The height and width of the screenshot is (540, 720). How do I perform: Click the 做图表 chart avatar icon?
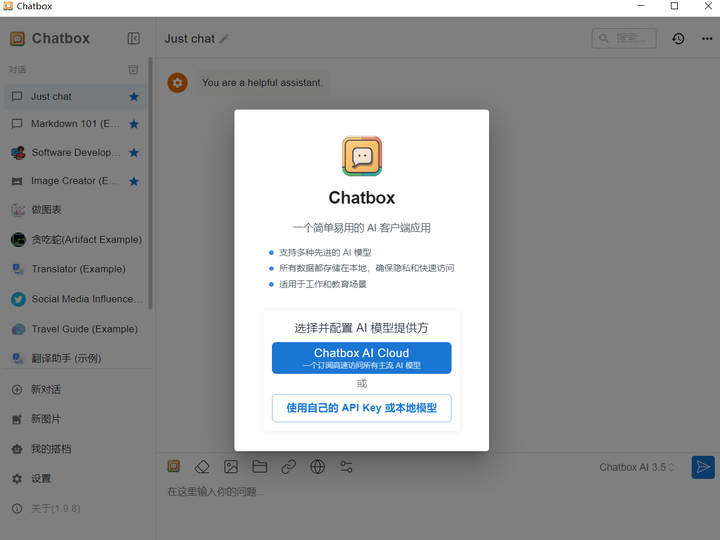click(18, 210)
